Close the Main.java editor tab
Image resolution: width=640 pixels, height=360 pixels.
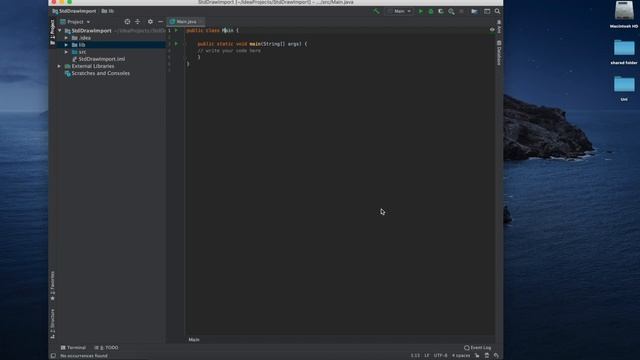pos(201,22)
